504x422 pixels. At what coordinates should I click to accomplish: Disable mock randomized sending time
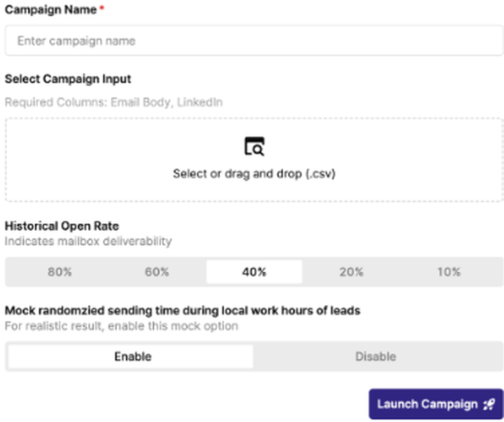(x=376, y=356)
